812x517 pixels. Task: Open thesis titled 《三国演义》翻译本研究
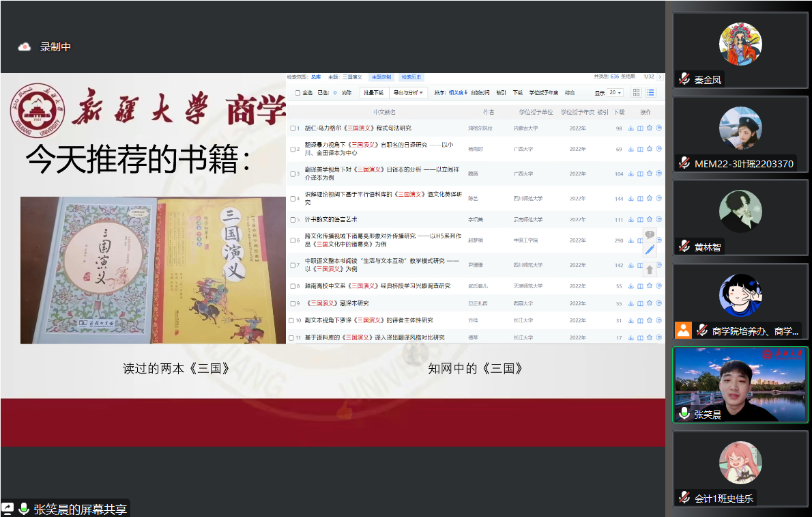[338, 303]
